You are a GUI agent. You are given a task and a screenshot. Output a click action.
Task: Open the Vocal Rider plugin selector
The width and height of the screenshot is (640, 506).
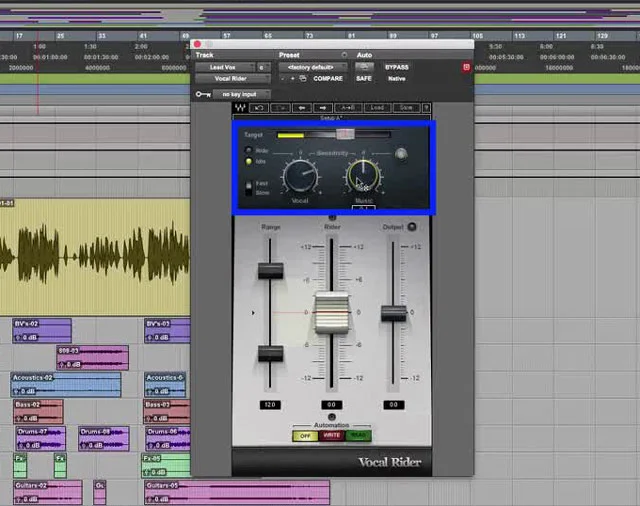233,78
